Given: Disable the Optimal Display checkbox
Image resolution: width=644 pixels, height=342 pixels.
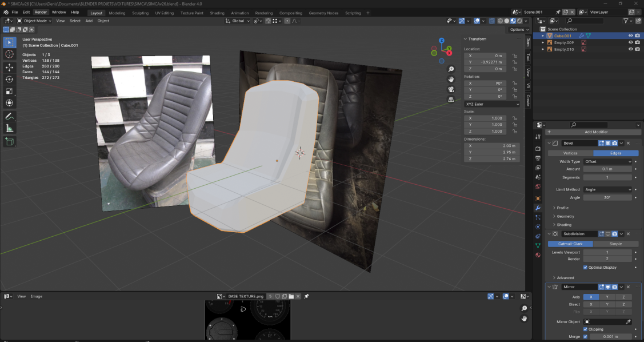Looking at the screenshot, I should 585,267.
